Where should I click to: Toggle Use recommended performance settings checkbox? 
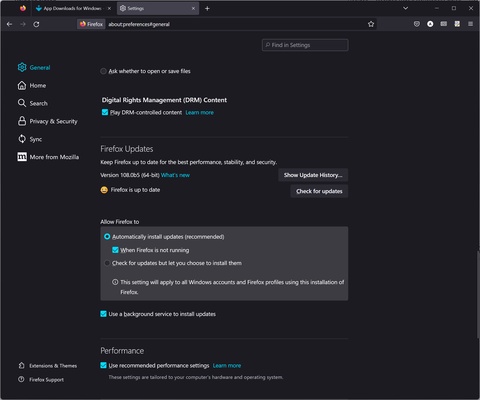103,365
